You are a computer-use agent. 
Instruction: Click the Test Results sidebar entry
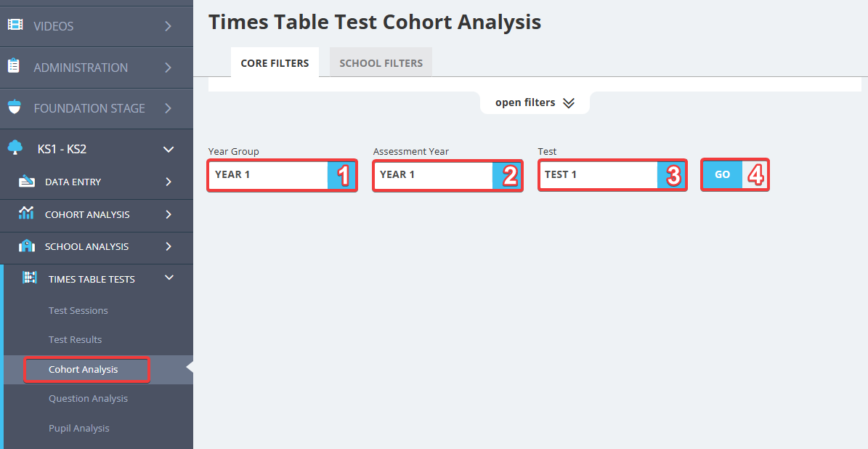74,339
